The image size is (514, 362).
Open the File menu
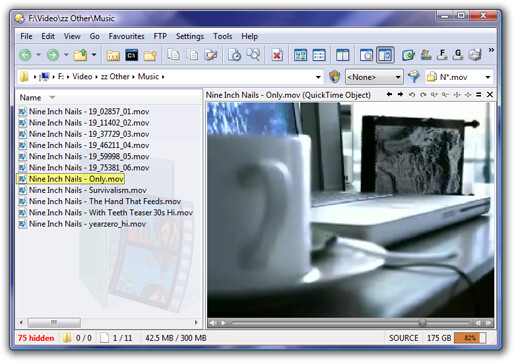tap(26, 36)
